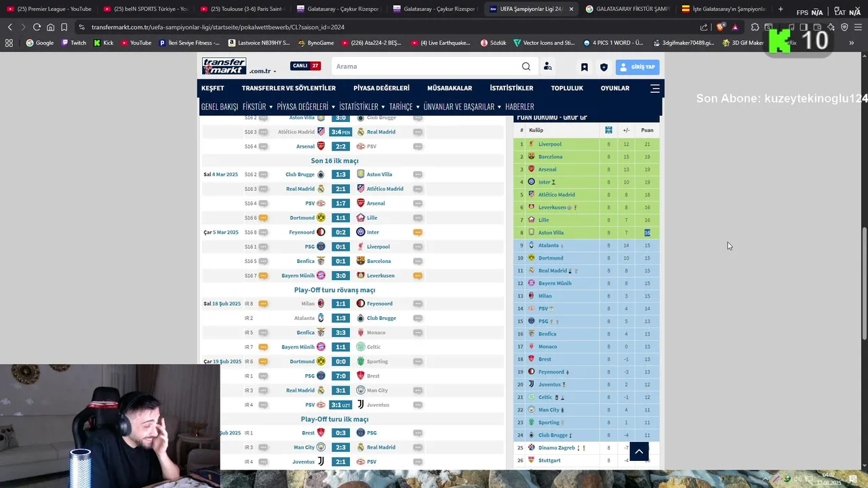Viewport: 868px width, 488px height.
Task: Open the Twitch bookmark
Action: (x=73, y=43)
